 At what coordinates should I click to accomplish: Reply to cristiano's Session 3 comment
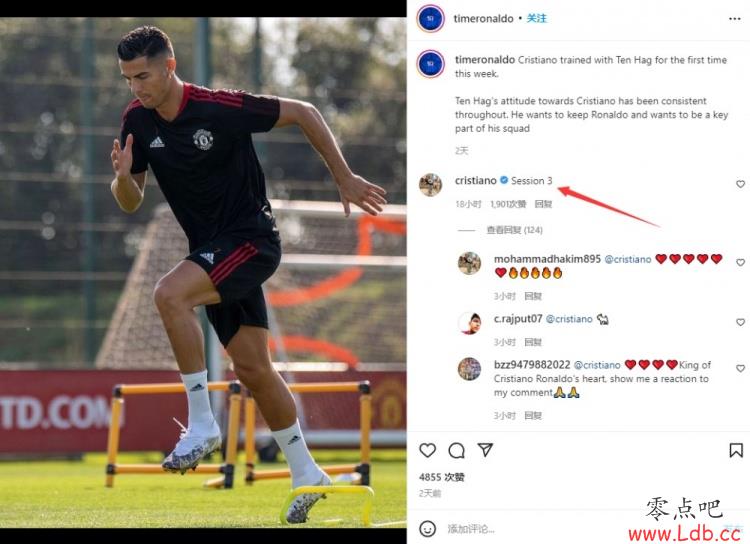pyautogui.click(x=543, y=204)
